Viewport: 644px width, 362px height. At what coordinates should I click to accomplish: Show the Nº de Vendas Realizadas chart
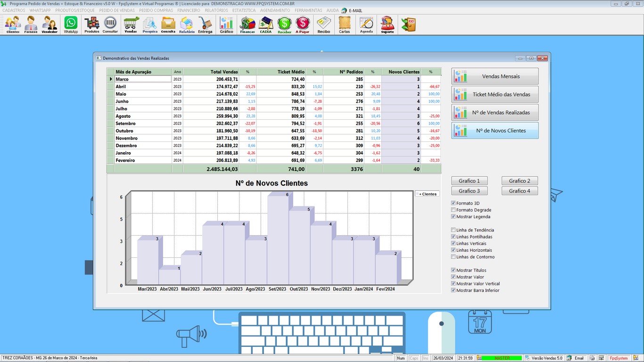click(x=495, y=113)
